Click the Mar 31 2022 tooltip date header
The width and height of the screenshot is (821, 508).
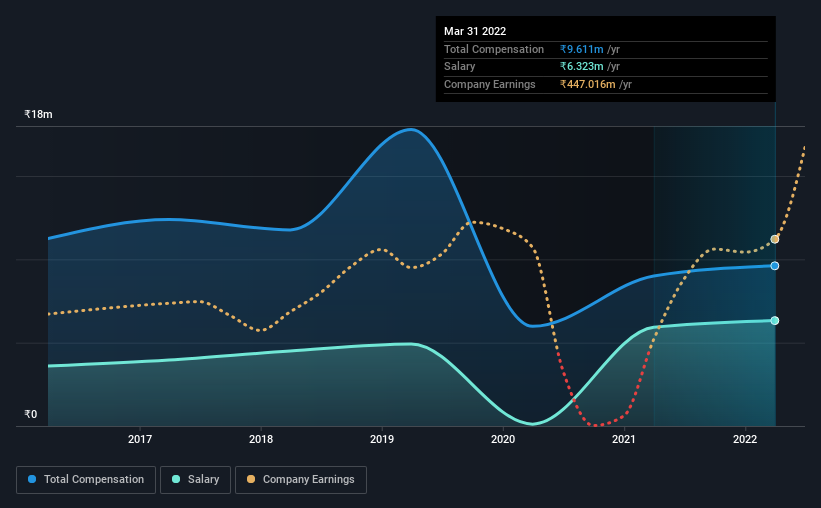click(475, 31)
